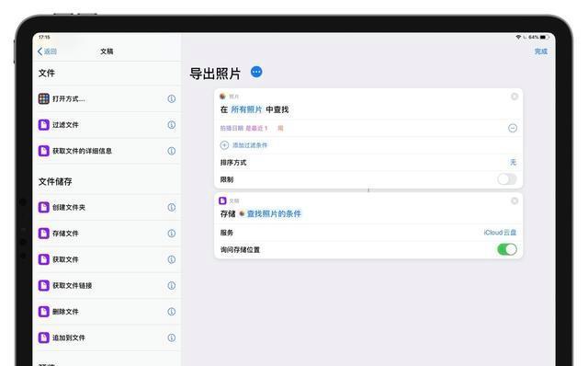Click the plus icon to add filter
Screen dimensions: 588x366
[x=224, y=145]
